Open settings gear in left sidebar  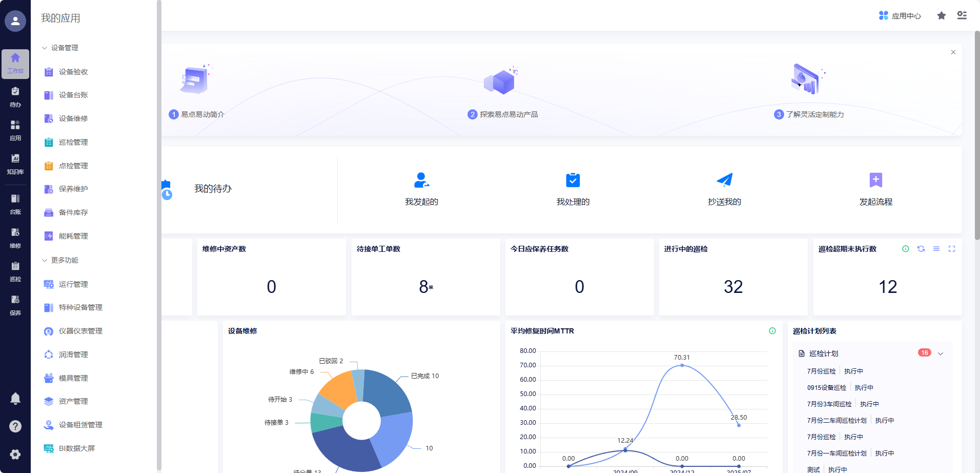coord(15,454)
